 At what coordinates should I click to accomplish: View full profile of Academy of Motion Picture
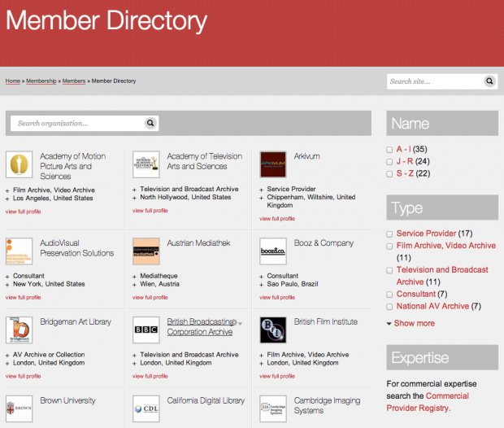[x=23, y=212]
